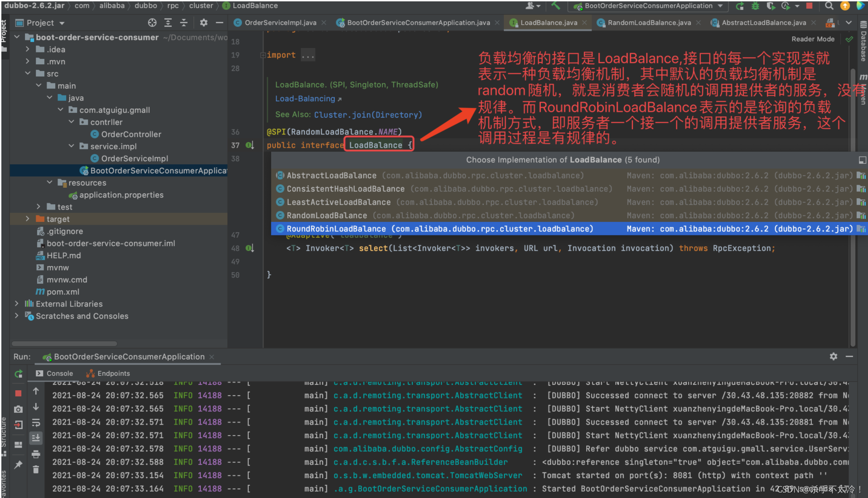The height and width of the screenshot is (498, 868).
Task: Click the Exit application icon in Run panel
Action: (18, 425)
